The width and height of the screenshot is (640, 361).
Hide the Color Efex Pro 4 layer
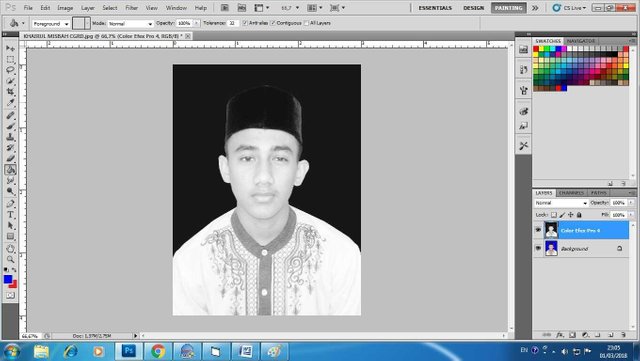tap(538, 230)
